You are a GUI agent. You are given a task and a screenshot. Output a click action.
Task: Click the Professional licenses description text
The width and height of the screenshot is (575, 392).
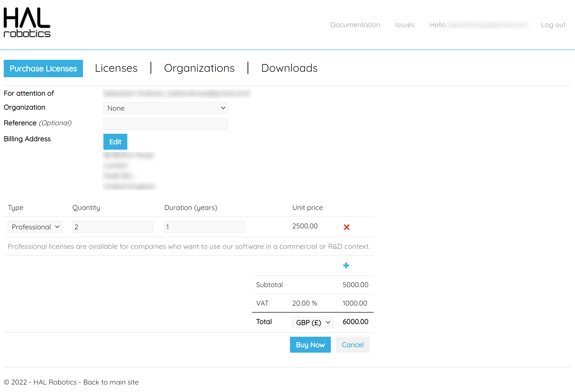189,246
